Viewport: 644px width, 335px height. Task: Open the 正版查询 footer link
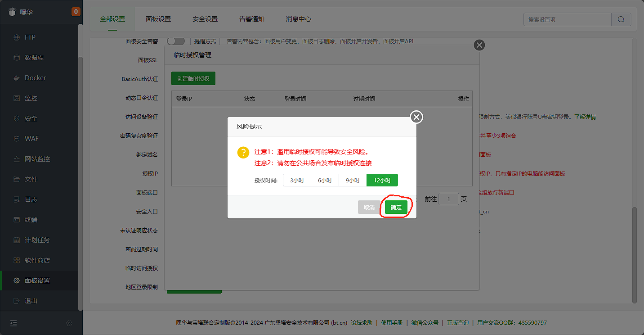458,323
